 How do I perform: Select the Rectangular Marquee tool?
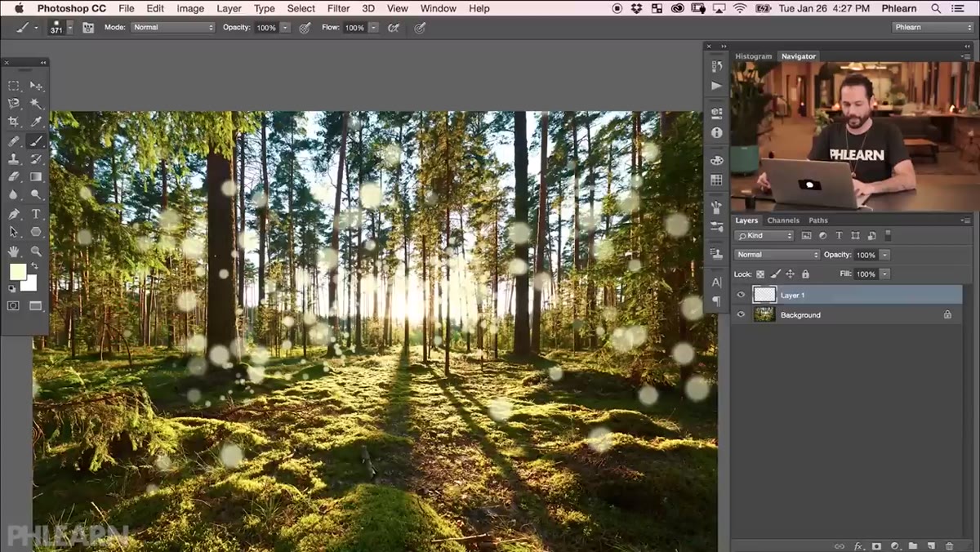coord(14,86)
